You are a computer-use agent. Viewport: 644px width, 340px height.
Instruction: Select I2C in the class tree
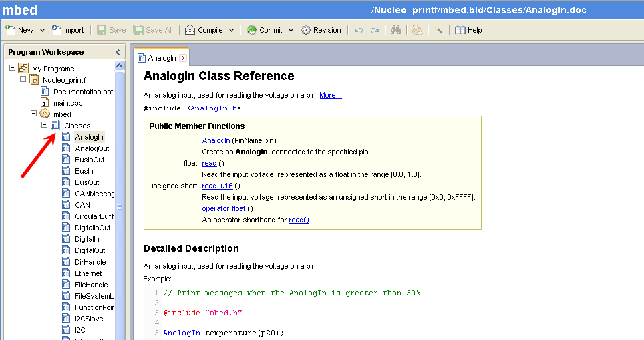[79, 330]
